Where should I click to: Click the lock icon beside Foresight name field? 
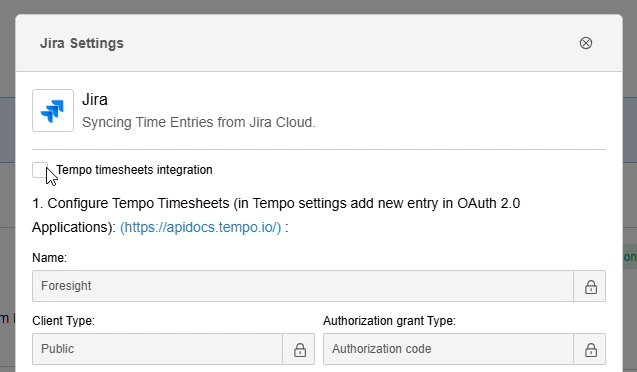coord(590,286)
